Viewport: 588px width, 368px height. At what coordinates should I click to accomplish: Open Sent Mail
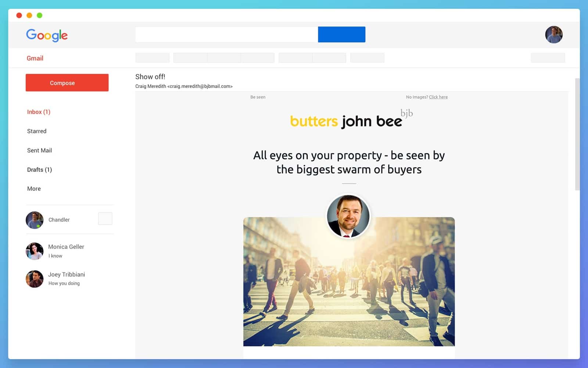tap(39, 150)
